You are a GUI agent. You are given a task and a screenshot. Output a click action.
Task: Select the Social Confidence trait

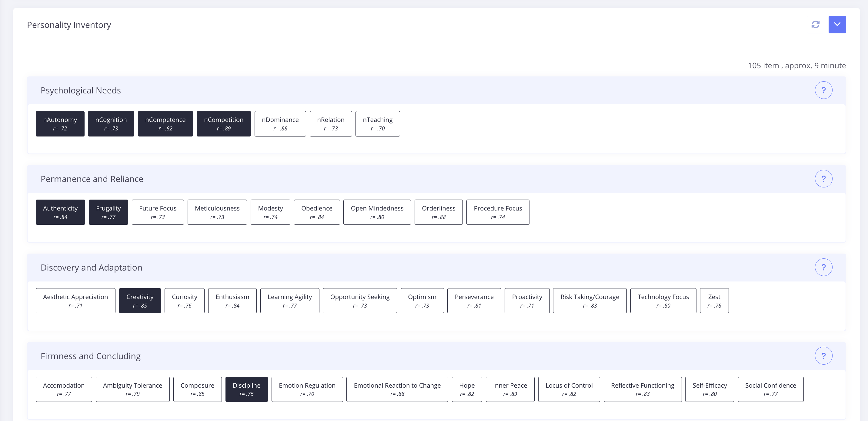coord(770,389)
